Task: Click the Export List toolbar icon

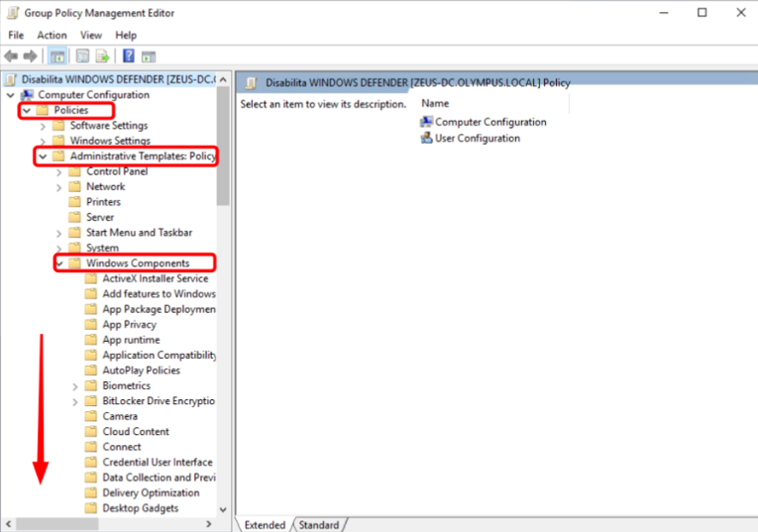Action: pos(102,56)
